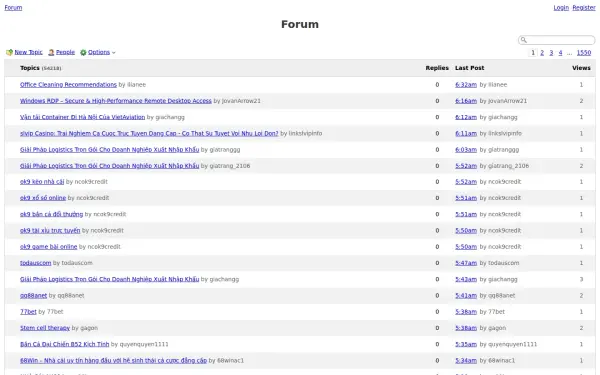Open the Windows RDP remote desktop topic
Screen dimensions: 600x375
point(116,101)
